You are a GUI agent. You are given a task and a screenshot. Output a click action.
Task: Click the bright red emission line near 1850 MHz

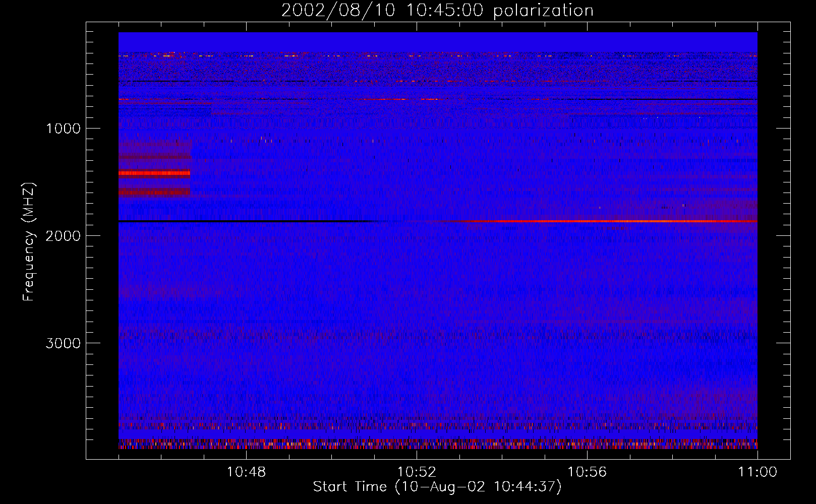pyautogui.click(x=605, y=221)
